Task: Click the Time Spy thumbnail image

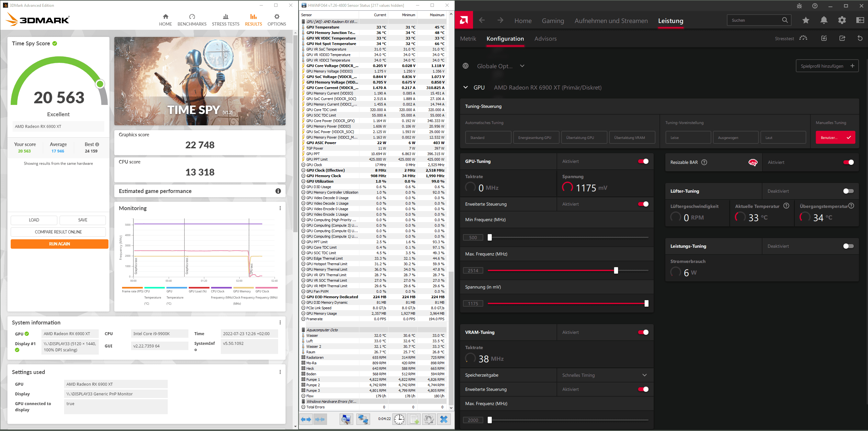Action: [200, 81]
